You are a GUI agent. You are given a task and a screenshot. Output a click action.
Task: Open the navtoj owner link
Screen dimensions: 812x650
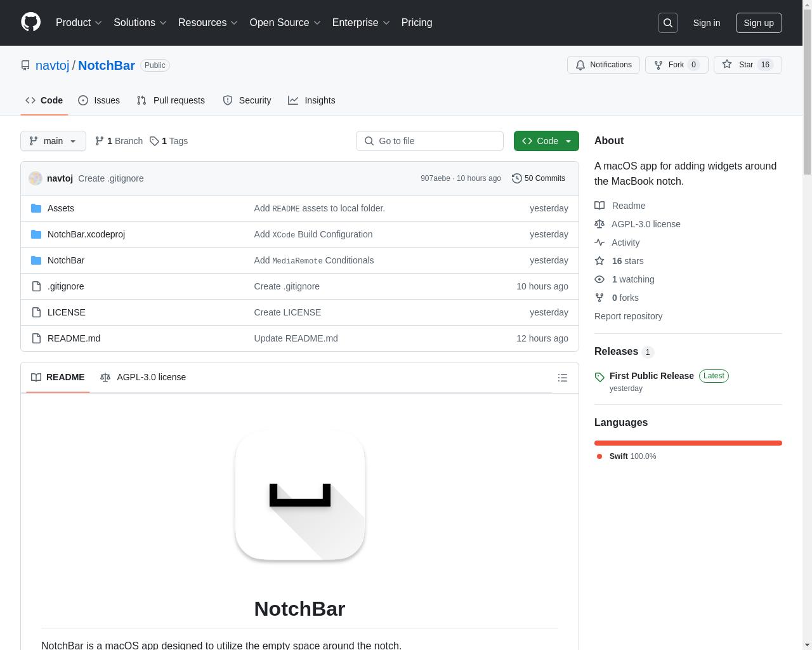click(52, 65)
